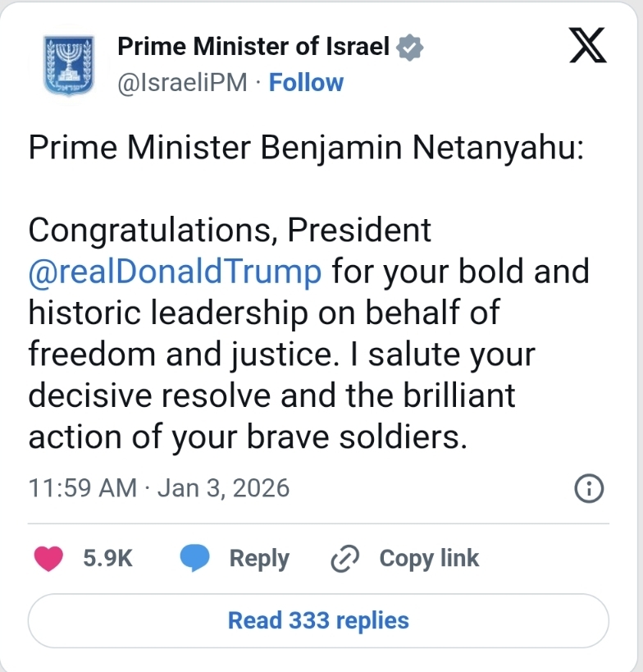
Task: Click the 'action of your brave soldiers' closing line
Action: (247, 437)
